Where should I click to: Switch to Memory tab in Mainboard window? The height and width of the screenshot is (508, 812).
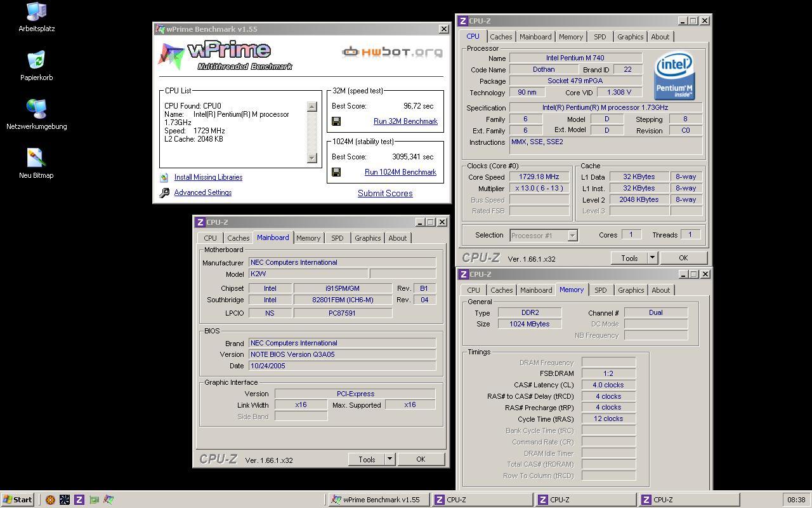click(308, 238)
